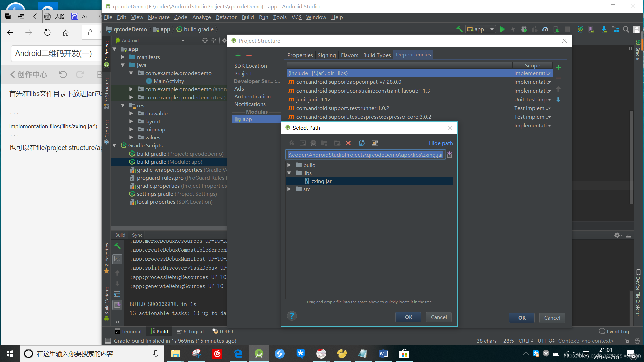Click OK in Select Path dialog
Viewport: 644px width, 362px height.
click(408, 317)
